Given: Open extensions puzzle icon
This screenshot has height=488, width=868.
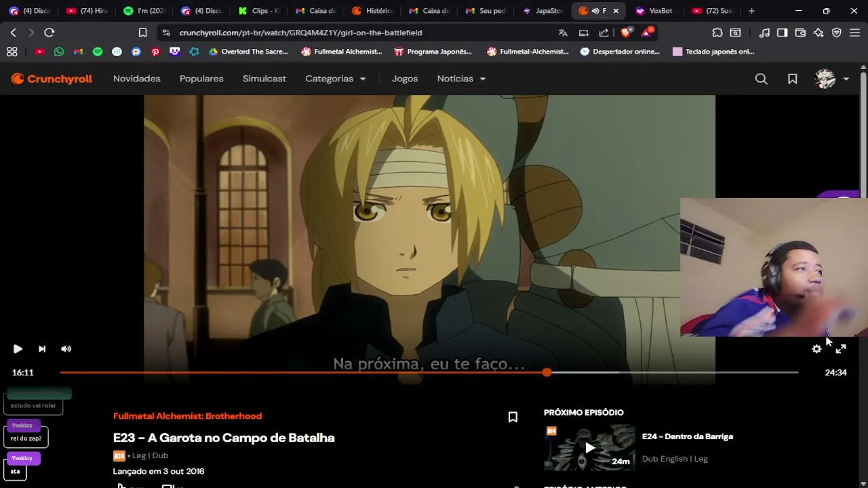Looking at the screenshot, I should click(717, 33).
